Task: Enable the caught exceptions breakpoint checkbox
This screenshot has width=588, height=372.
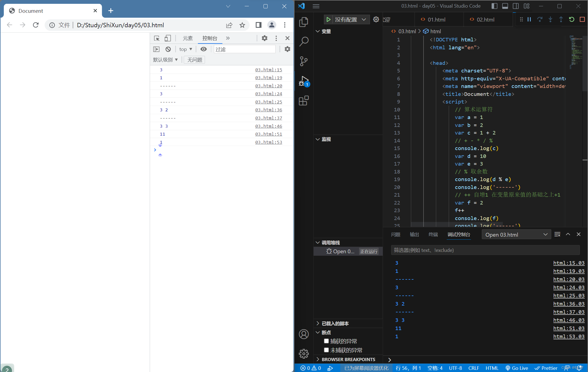Action: 326,341
